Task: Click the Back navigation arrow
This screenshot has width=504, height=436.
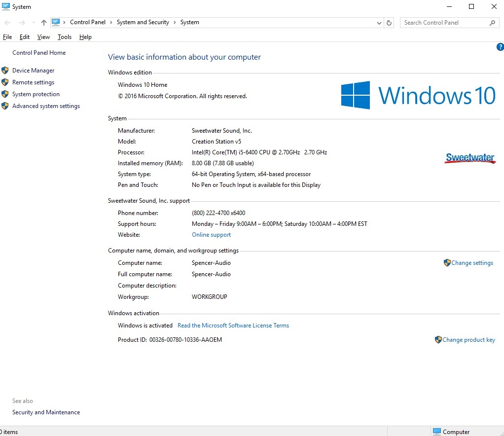Action: point(8,23)
